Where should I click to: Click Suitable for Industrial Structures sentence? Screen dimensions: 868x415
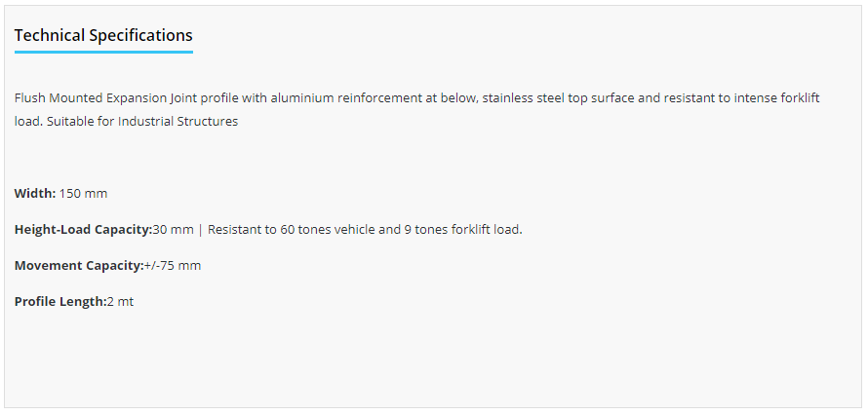coord(142,122)
